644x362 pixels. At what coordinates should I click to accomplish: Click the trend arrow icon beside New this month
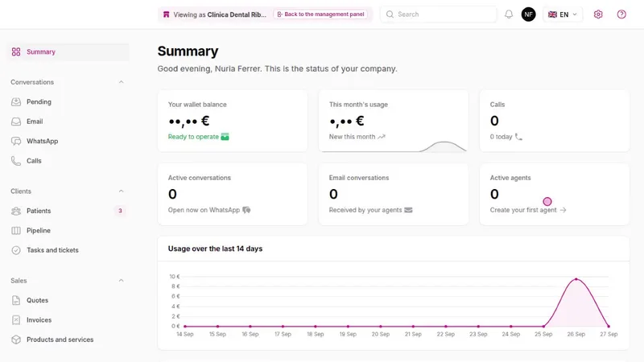point(382,137)
